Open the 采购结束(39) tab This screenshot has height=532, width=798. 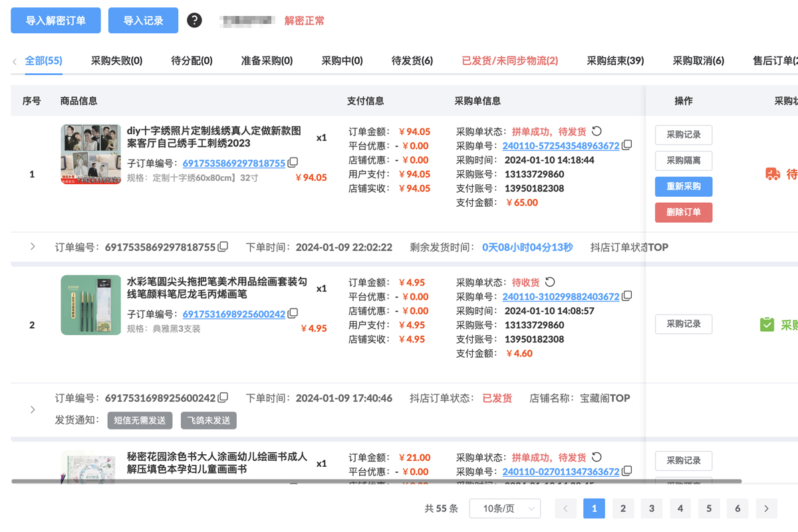pos(615,61)
